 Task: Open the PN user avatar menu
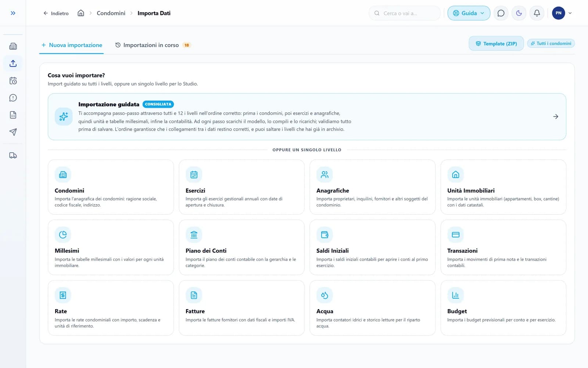click(558, 13)
